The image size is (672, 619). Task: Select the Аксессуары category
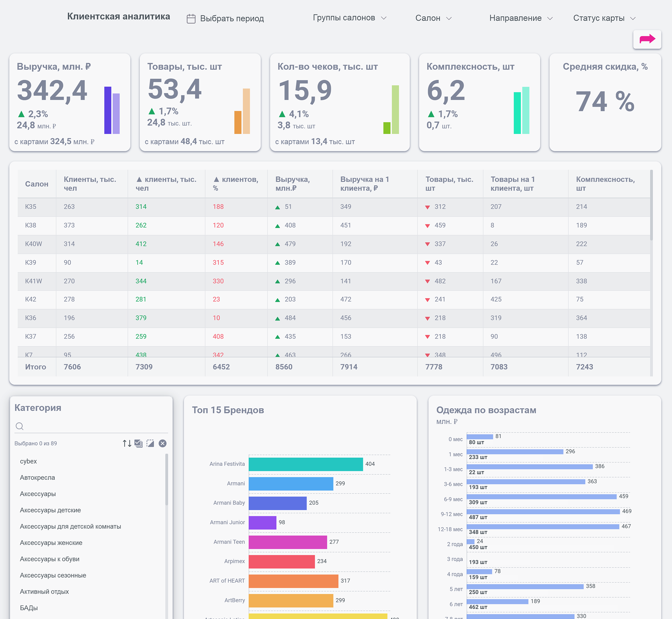pyautogui.click(x=38, y=494)
